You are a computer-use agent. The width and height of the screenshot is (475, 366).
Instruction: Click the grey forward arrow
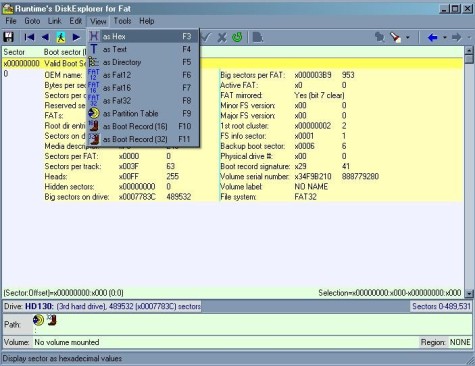(457, 37)
